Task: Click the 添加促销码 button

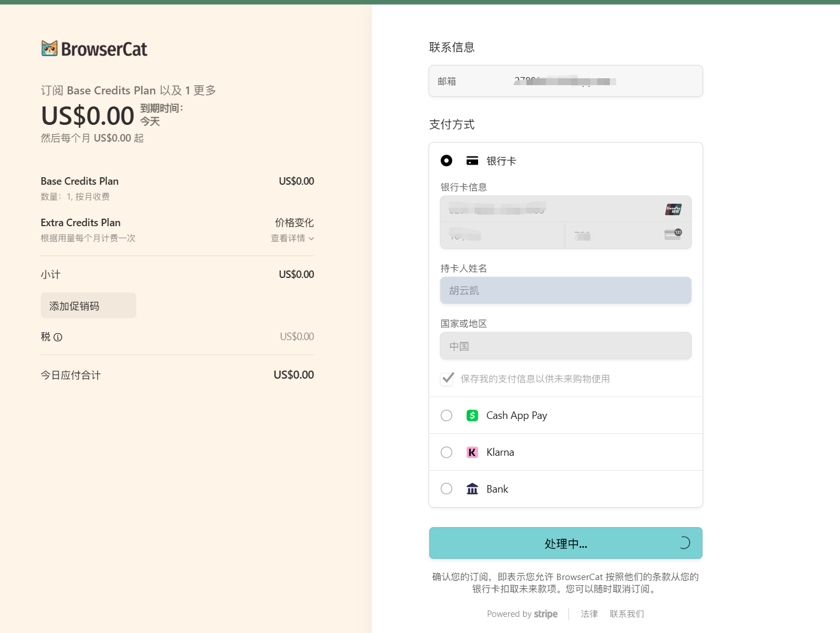Action: [x=88, y=305]
